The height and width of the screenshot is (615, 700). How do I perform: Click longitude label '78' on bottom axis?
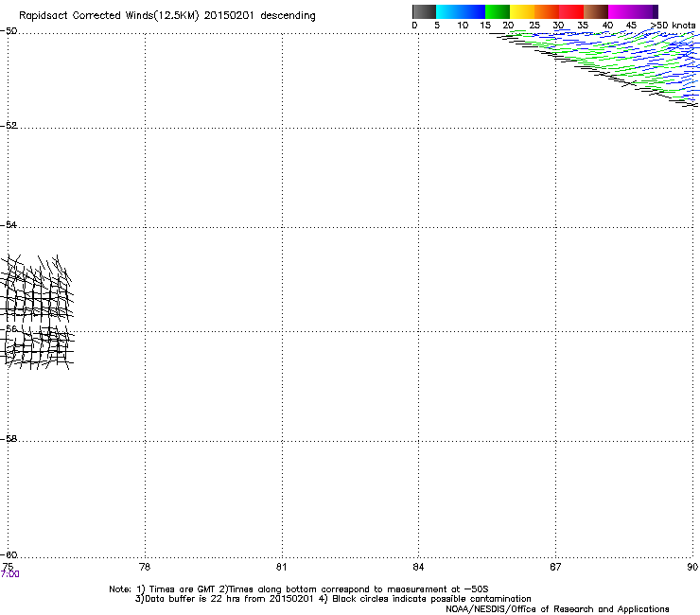(145, 567)
